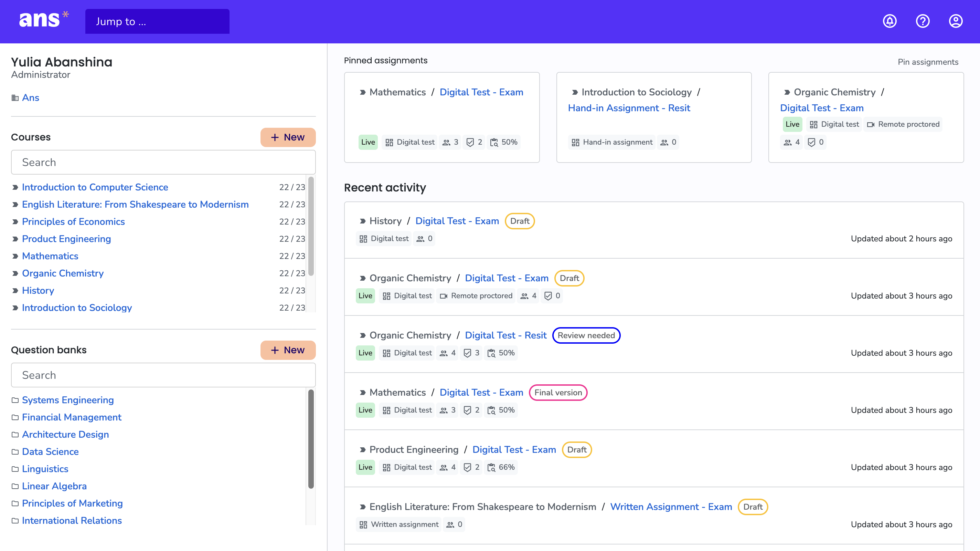Click the Courses list scrollbar
Screen dimensions: 980x551
(x=311, y=227)
